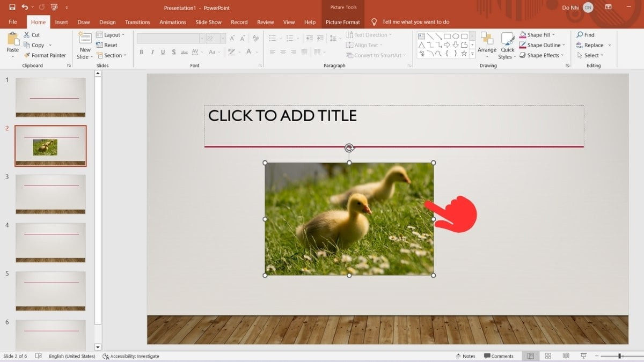Cut the selected picture
The height and width of the screenshot is (362, 644).
(x=32, y=35)
